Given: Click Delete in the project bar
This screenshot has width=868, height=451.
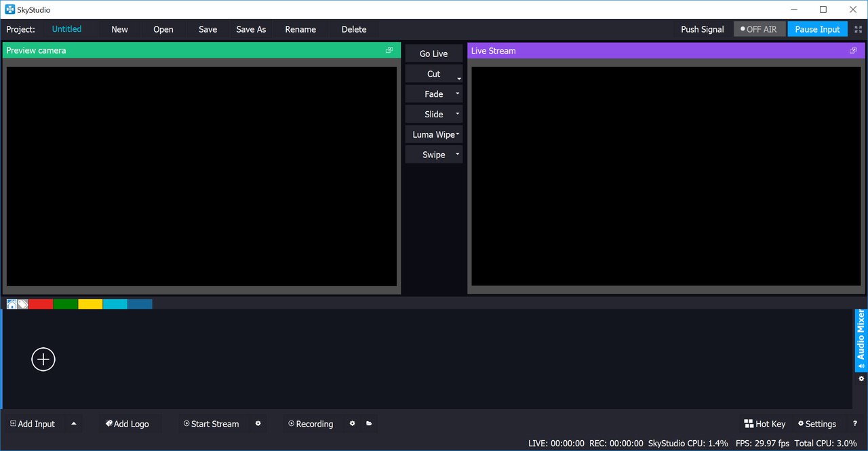Looking at the screenshot, I should click(354, 29).
